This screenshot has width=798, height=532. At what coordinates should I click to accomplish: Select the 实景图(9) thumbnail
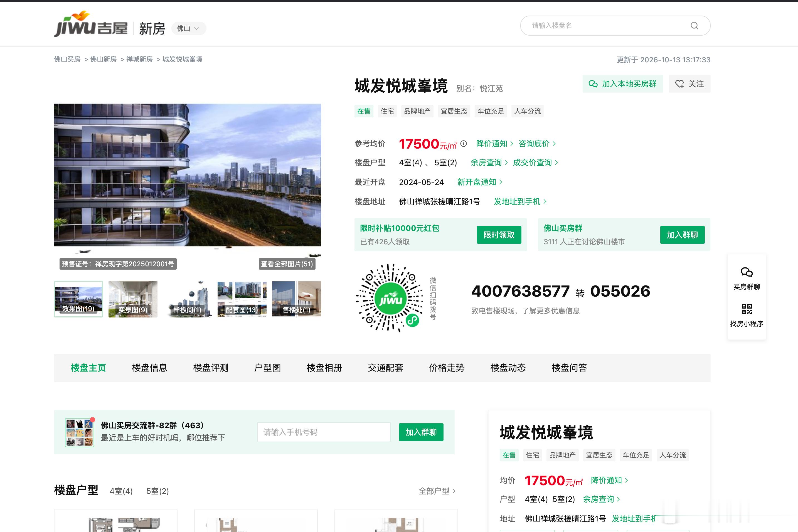133,299
